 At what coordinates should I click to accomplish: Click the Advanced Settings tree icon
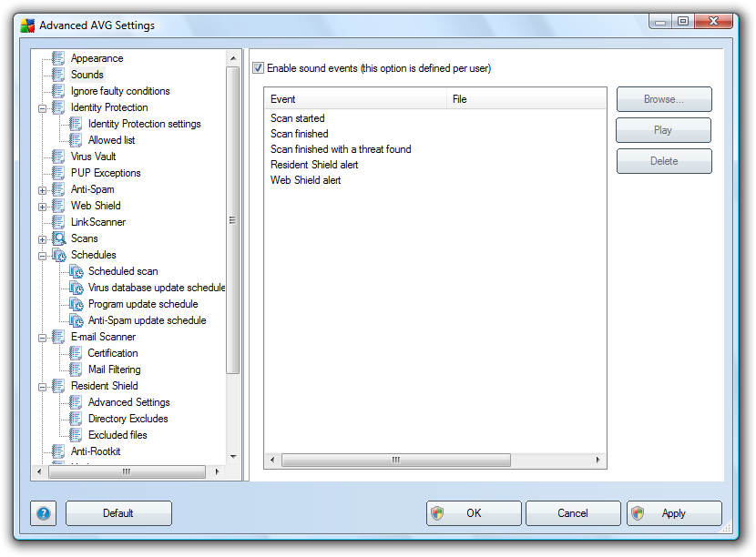tap(76, 402)
